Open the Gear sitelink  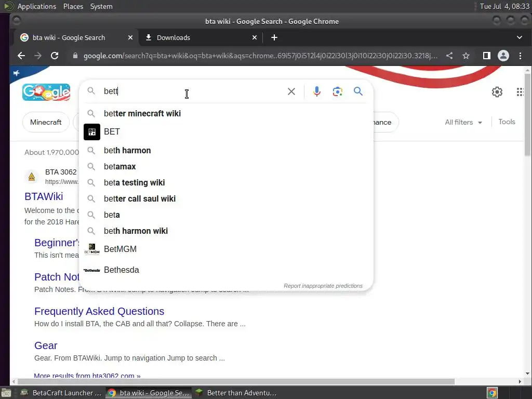[46, 345]
